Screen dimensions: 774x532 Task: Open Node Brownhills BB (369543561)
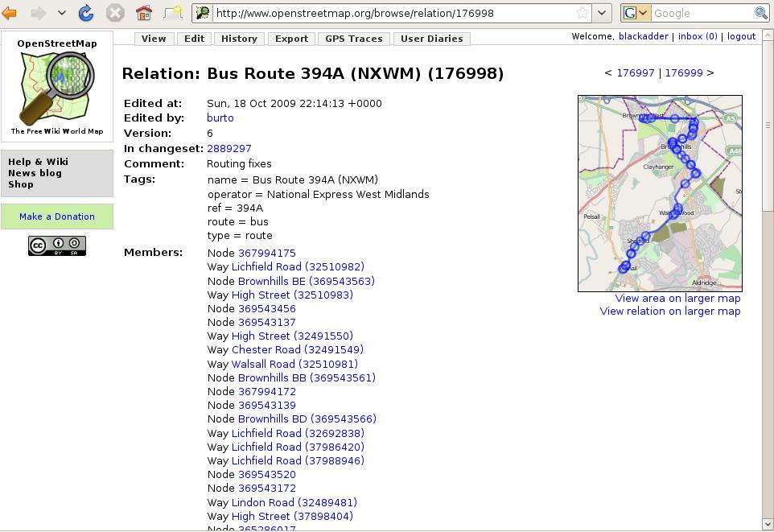[x=307, y=378]
